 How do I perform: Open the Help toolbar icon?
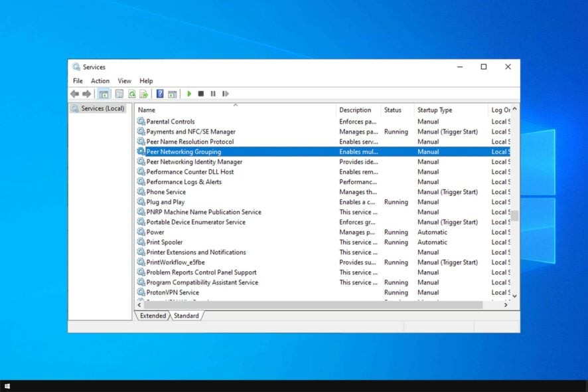pyautogui.click(x=160, y=94)
